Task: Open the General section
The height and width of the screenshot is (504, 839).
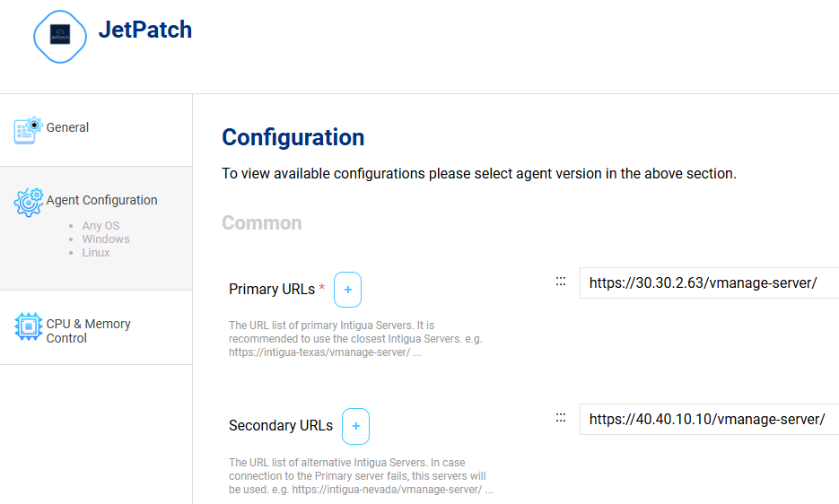Action: 67,127
